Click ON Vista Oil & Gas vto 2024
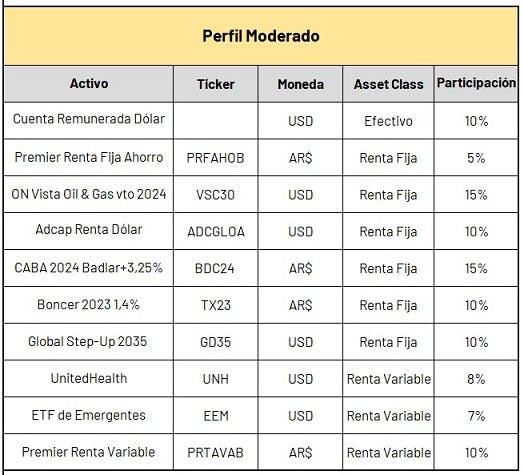The height and width of the screenshot is (475, 524). [x=89, y=194]
